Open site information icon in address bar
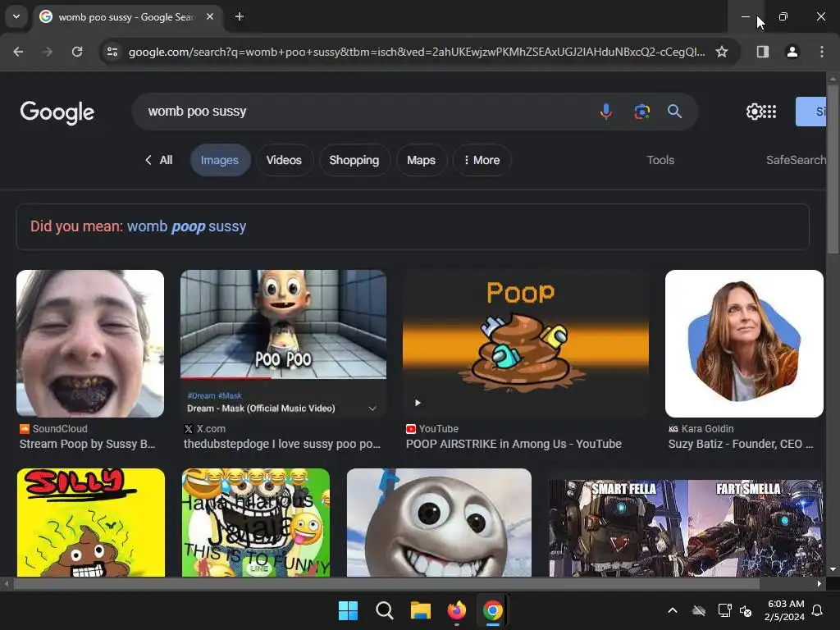 coord(112,52)
